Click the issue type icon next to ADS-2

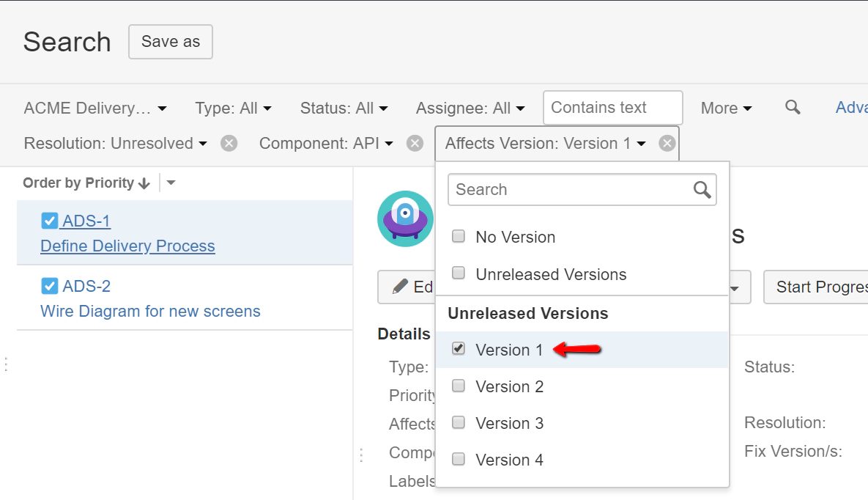[x=49, y=286]
